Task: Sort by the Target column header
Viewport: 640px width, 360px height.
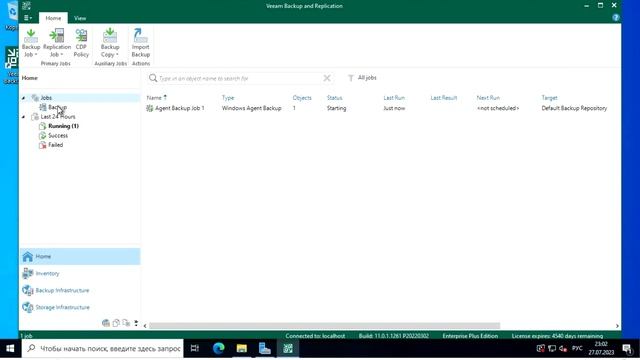Action: 549,98
